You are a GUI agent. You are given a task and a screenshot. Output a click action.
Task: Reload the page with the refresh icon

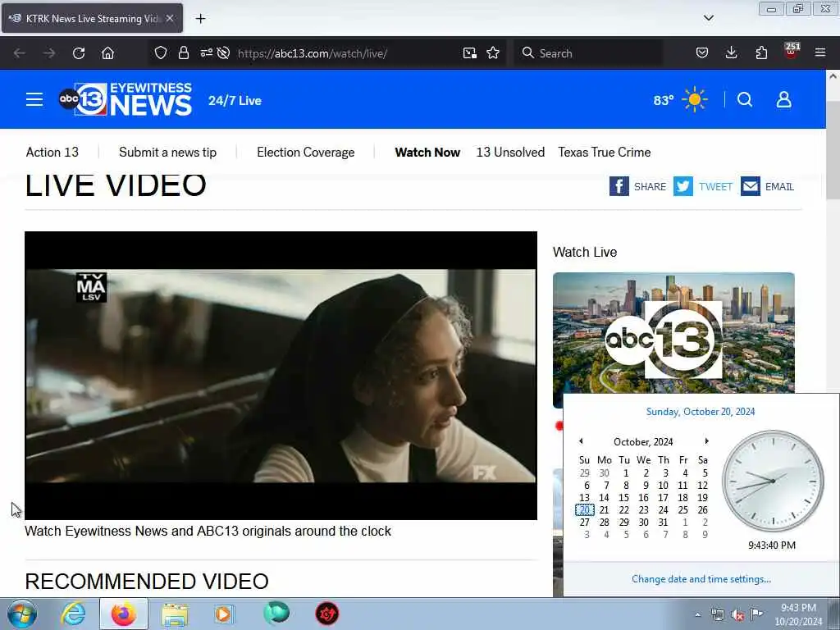[79, 53]
